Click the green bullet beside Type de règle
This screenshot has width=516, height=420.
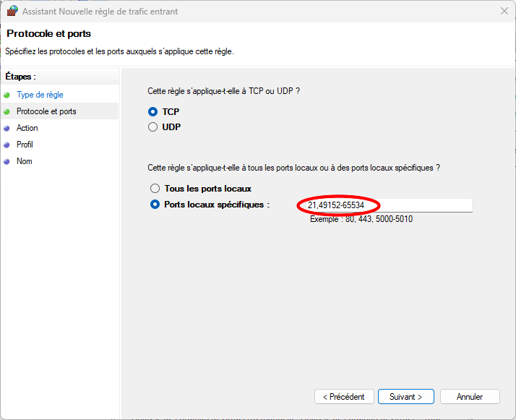pos(7,95)
